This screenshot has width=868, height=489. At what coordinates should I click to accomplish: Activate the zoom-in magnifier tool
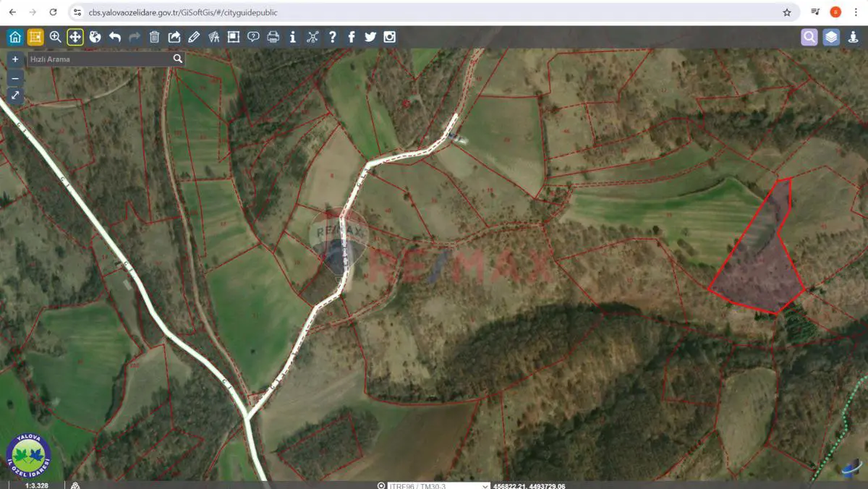[x=56, y=37]
